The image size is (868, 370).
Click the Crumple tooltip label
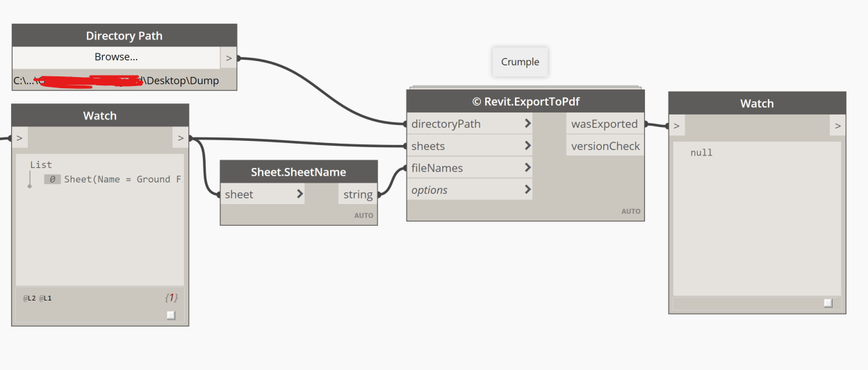[520, 62]
